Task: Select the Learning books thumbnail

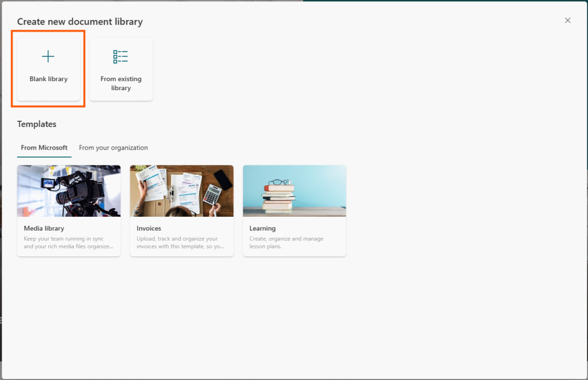Action: click(x=295, y=191)
